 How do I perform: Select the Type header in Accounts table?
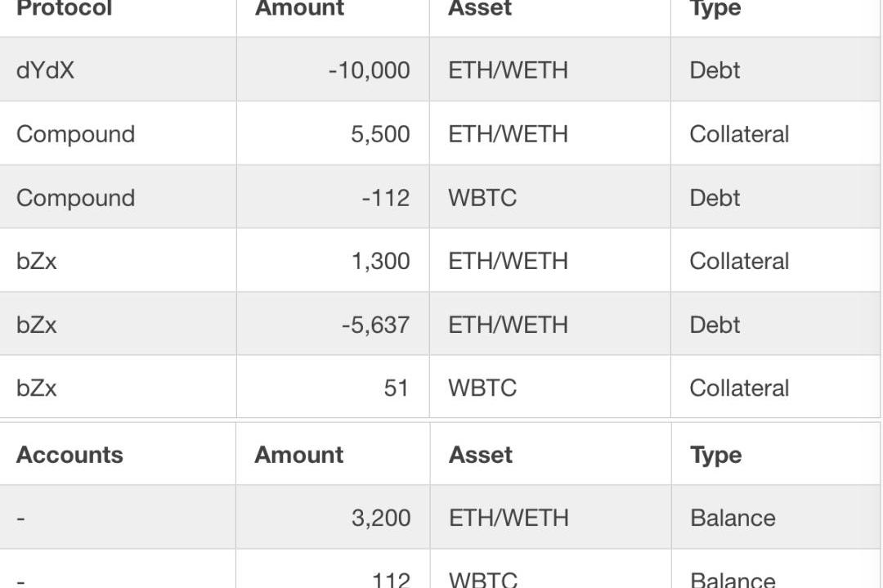(x=716, y=455)
